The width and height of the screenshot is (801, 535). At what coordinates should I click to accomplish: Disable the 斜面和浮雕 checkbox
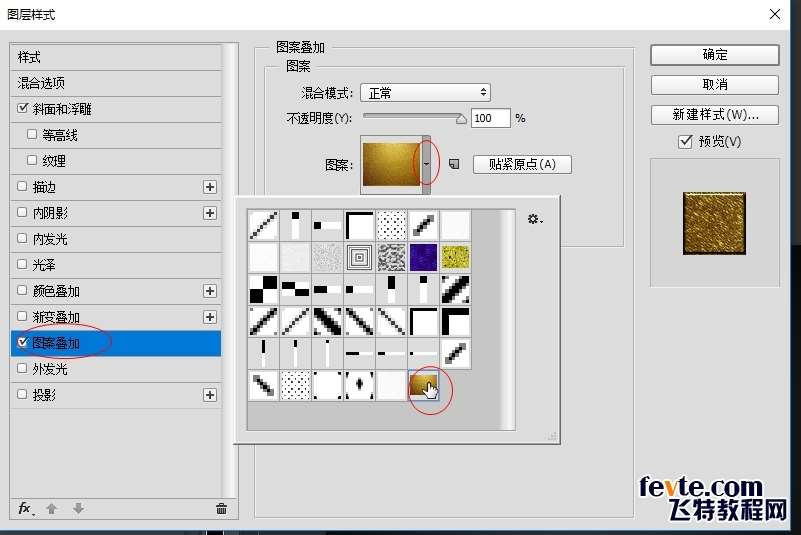point(23,109)
